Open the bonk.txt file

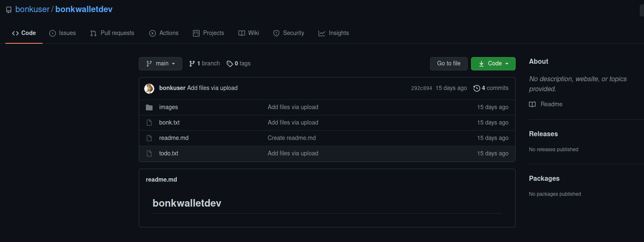(x=169, y=122)
